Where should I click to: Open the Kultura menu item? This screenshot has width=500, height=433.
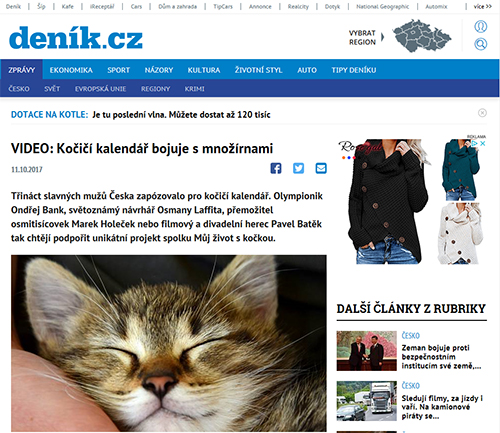pyautogui.click(x=204, y=70)
